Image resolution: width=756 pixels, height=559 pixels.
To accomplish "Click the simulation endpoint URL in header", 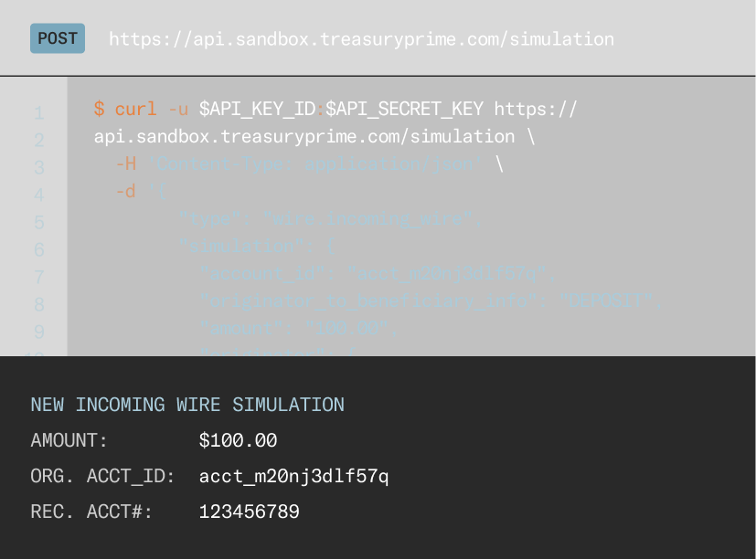I will 361,39.
